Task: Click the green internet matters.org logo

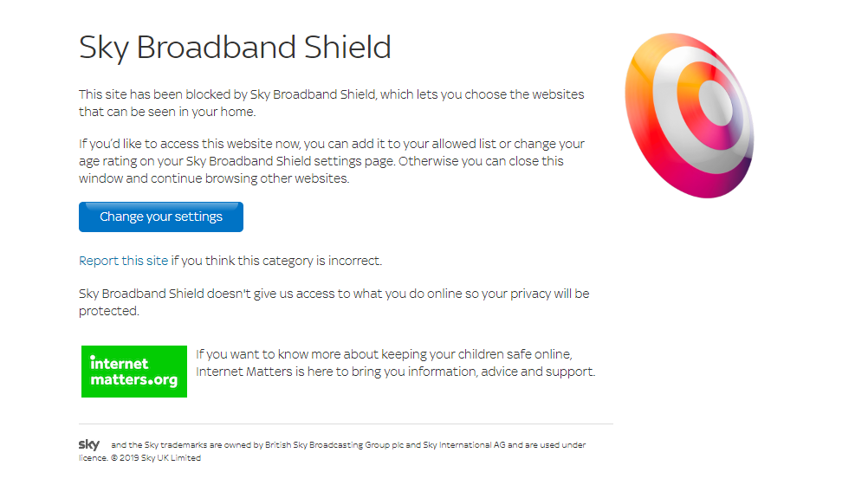Action: (x=134, y=372)
